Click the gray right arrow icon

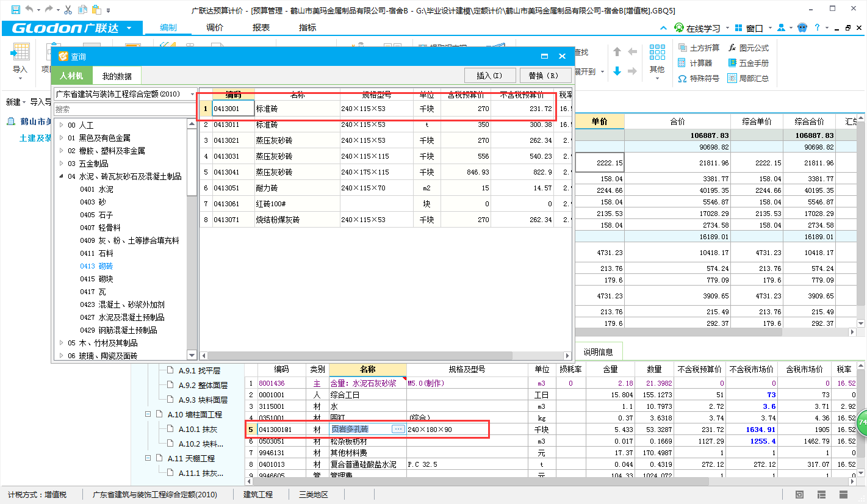click(x=633, y=71)
